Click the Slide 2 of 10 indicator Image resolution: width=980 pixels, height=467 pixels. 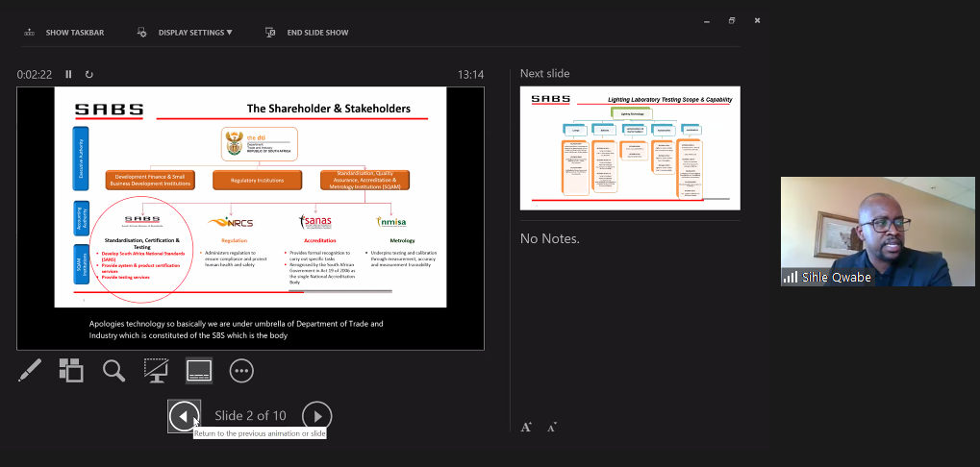(250, 416)
